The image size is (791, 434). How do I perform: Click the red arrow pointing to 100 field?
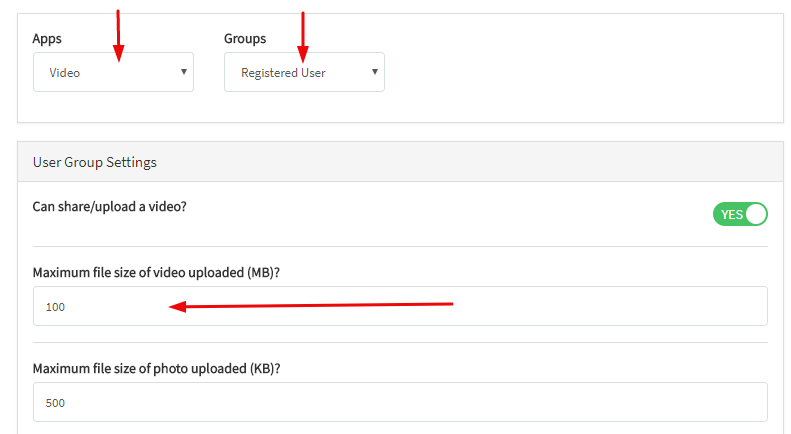310,305
